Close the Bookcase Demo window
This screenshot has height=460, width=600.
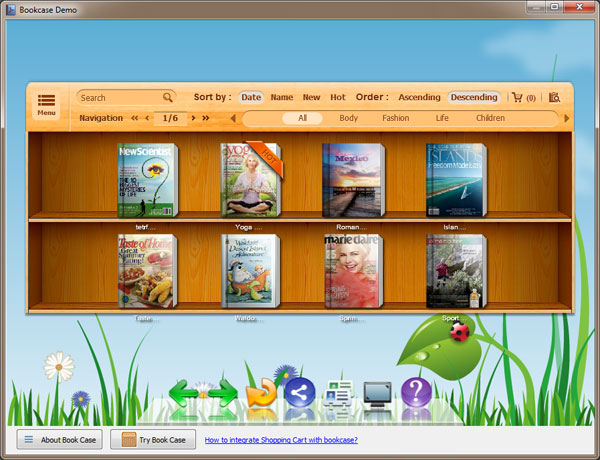pyautogui.click(x=579, y=7)
